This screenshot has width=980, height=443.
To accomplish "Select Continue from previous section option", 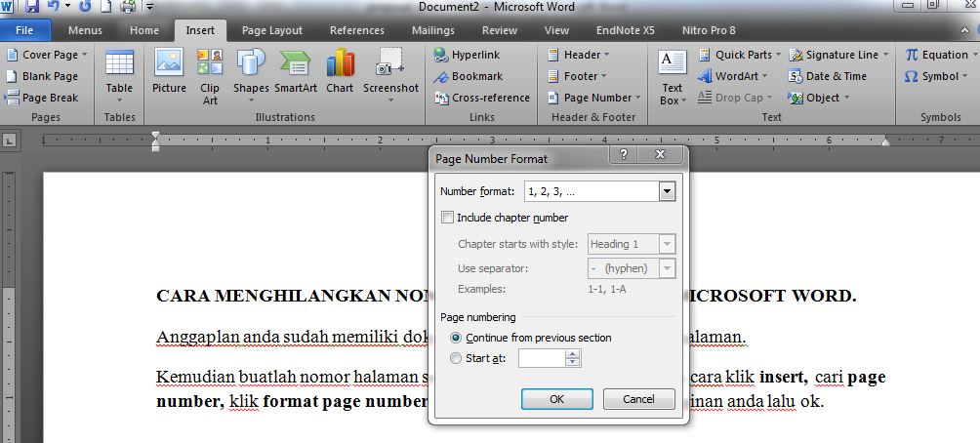I will 456,338.
